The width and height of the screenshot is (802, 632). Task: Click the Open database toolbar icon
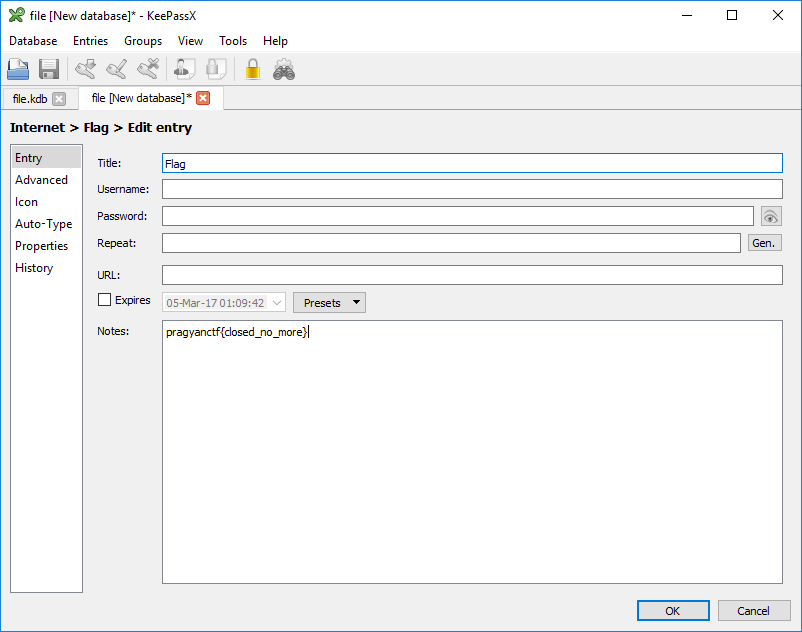[x=19, y=69]
